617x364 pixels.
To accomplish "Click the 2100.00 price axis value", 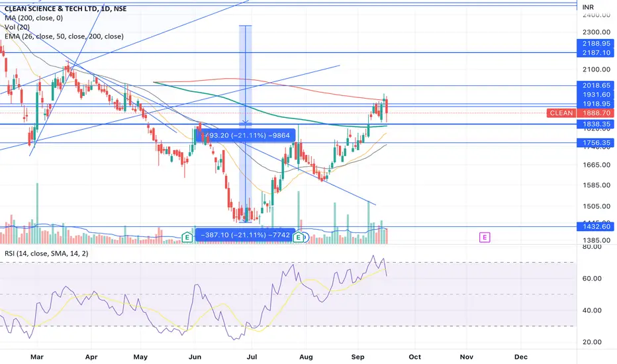I will click(596, 69).
